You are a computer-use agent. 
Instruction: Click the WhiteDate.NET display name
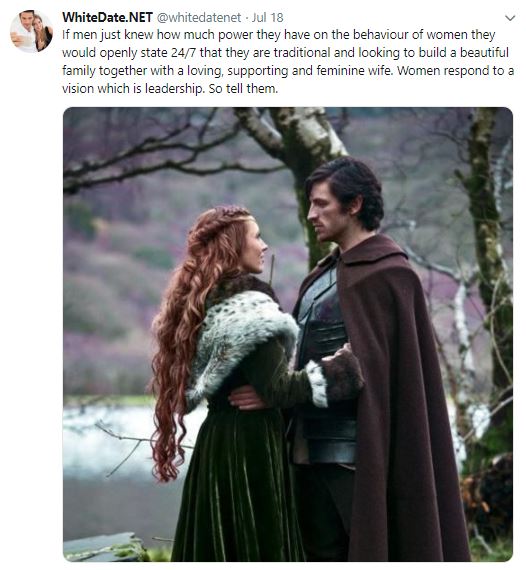click(x=107, y=17)
